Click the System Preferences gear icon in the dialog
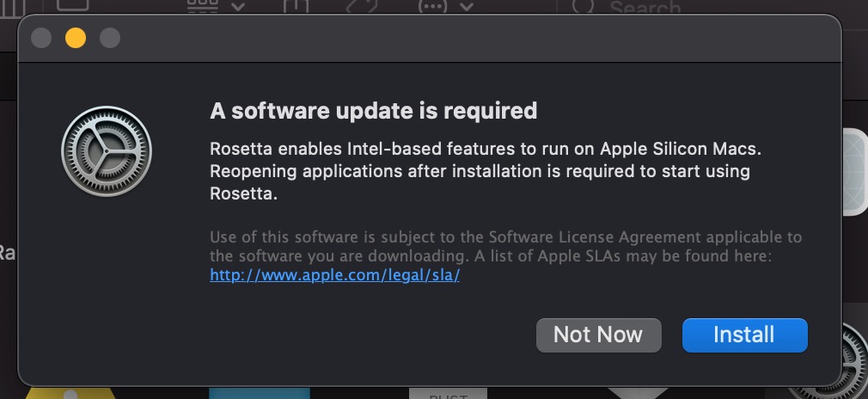Viewport: 868px width, 399px height. point(107,157)
